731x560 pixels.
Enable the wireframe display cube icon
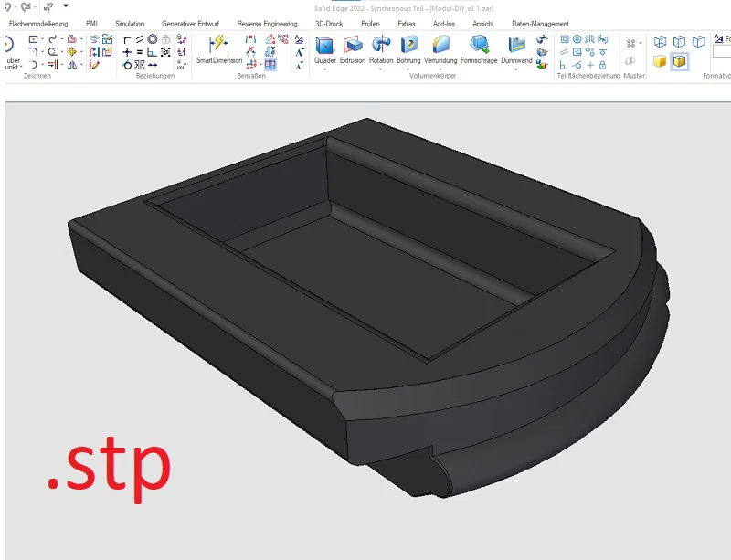point(660,41)
